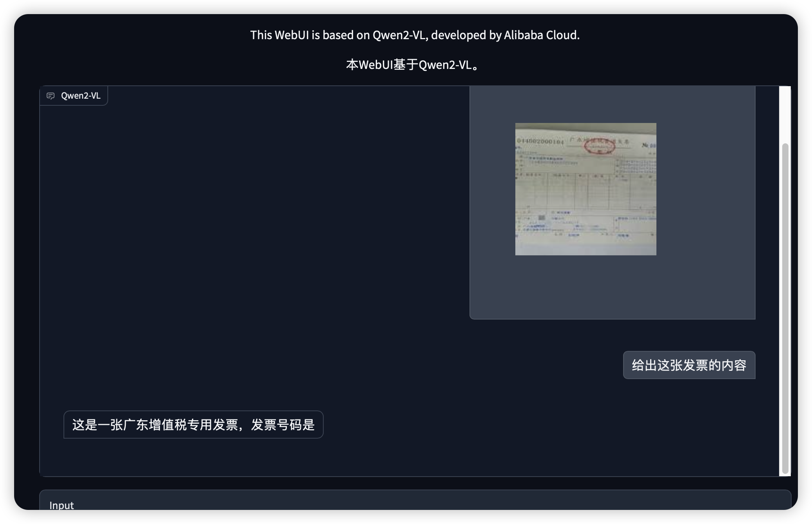Click the 给出这张发票的内容 button
Viewport: 812px width, 524px height.
coord(689,365)
